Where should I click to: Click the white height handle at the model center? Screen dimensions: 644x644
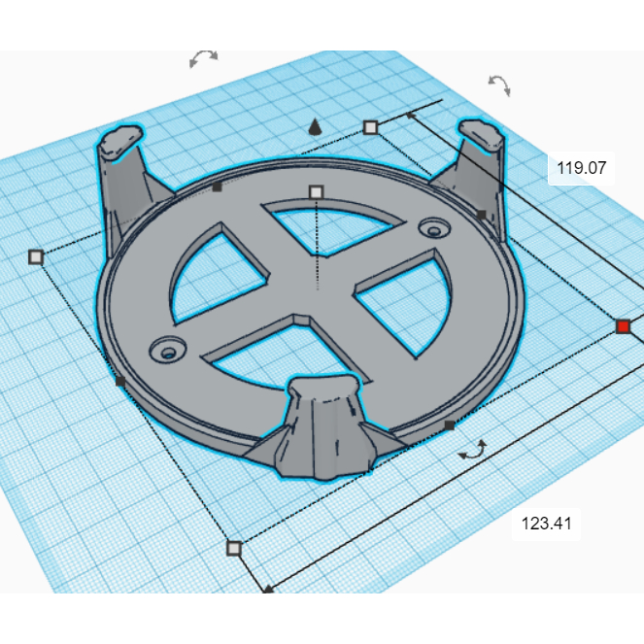(x=315, y=192)
